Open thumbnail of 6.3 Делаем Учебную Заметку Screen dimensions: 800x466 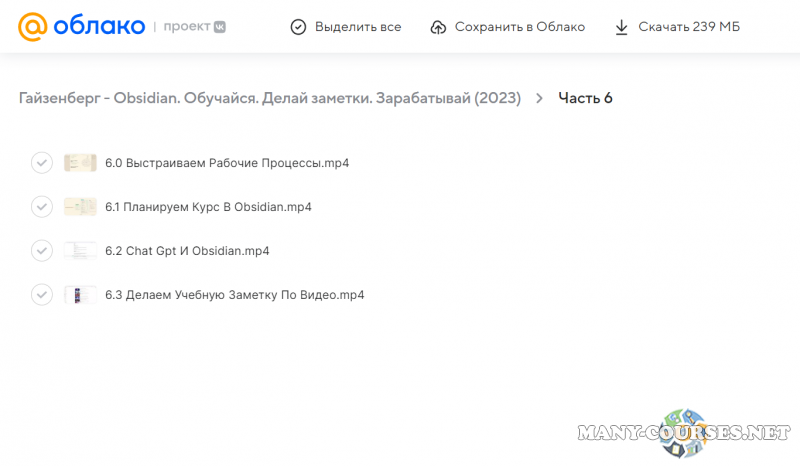pos(80,295)
